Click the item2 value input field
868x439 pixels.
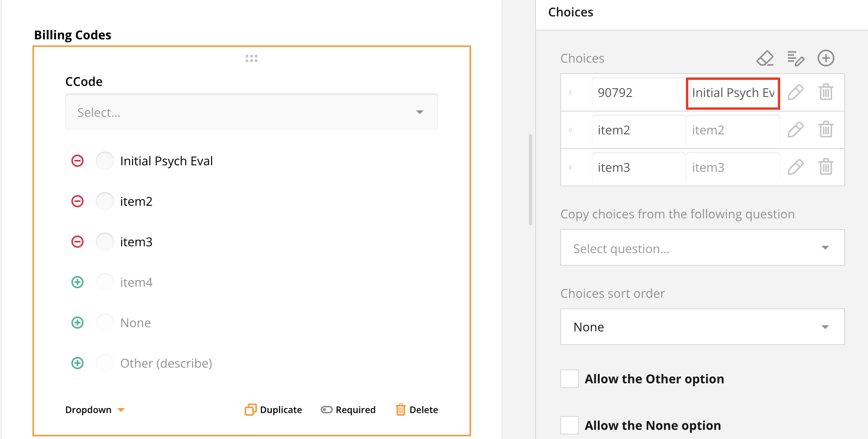637,130
